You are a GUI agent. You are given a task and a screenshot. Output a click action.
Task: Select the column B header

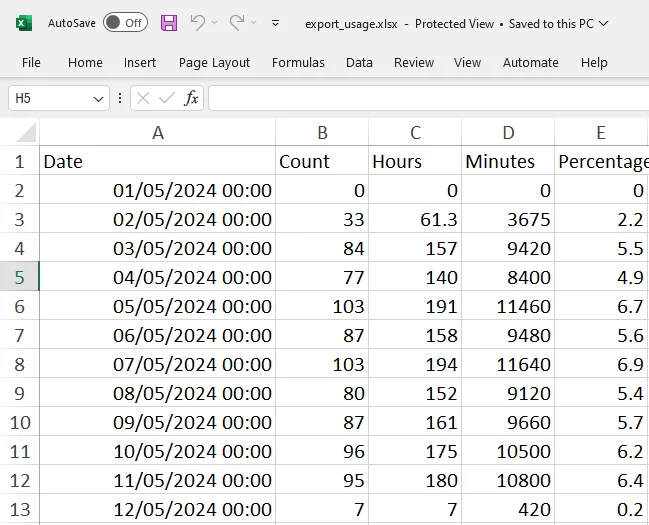coord(322,133)
